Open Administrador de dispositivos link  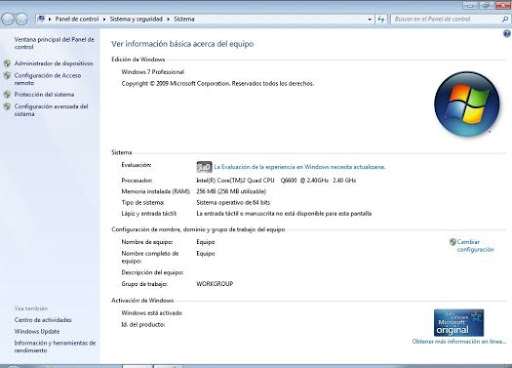pos(54,63)
